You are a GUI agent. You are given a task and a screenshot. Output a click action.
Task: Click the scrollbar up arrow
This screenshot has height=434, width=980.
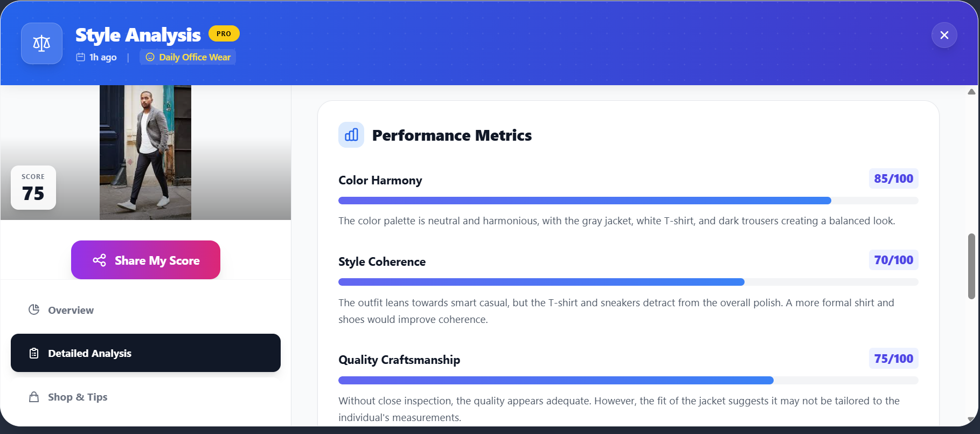pyautogui.click(x=971, y=92)
